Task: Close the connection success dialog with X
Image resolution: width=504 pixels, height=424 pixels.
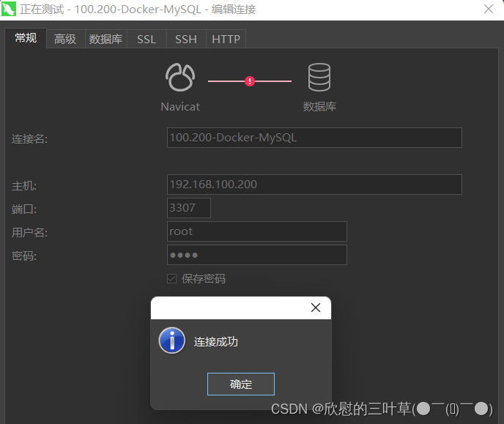Action: (x=316, y=308)
